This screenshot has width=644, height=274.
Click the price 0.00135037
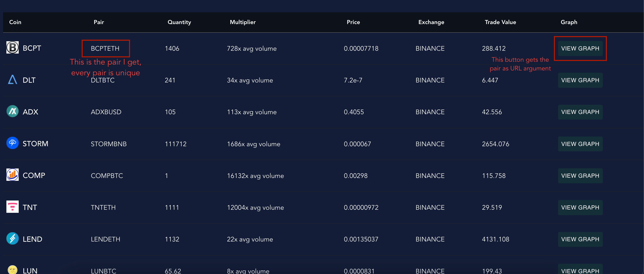point(361,239)
